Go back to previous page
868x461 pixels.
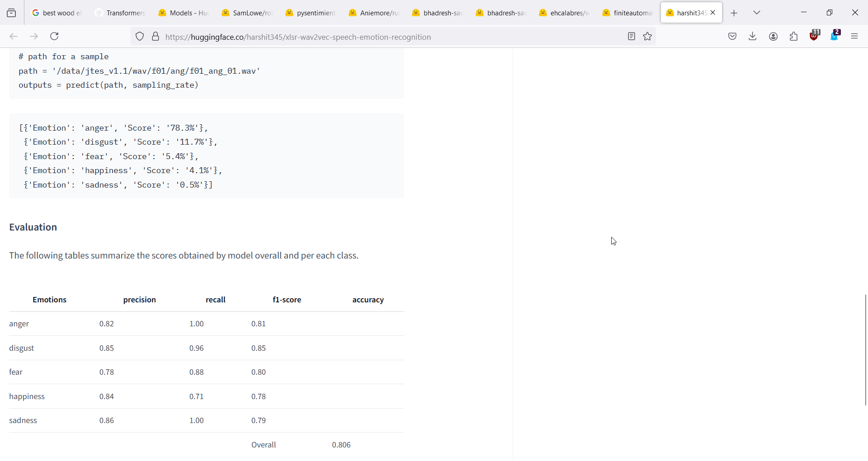click(14, 37)
